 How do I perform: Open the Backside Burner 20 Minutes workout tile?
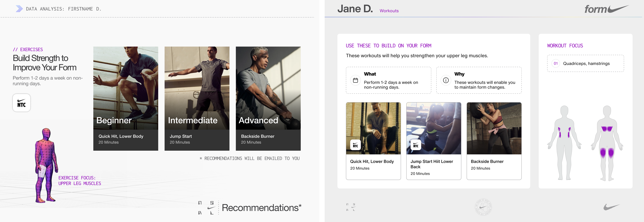(494, 141)
